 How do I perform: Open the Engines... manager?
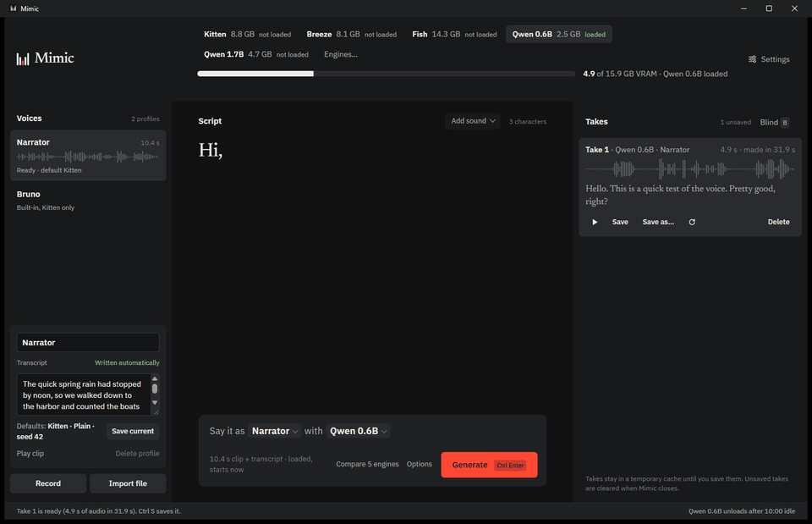(341, 54)
